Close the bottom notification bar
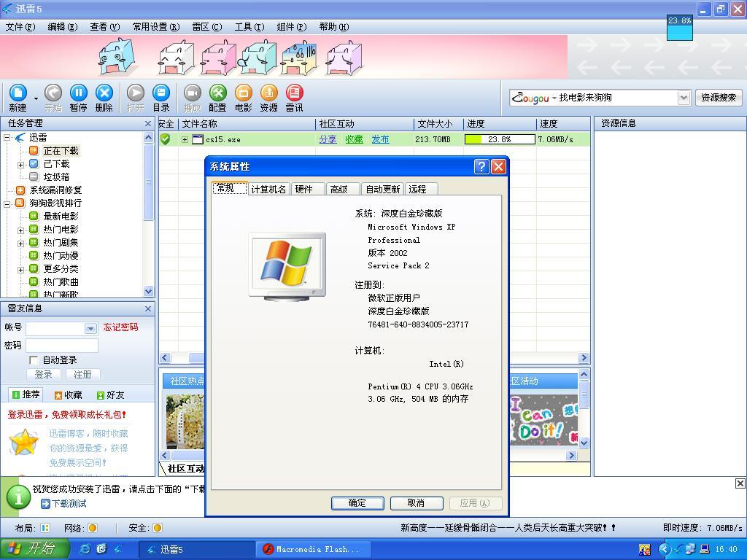The width and height of the screenshot is (747, 560). 740,484
